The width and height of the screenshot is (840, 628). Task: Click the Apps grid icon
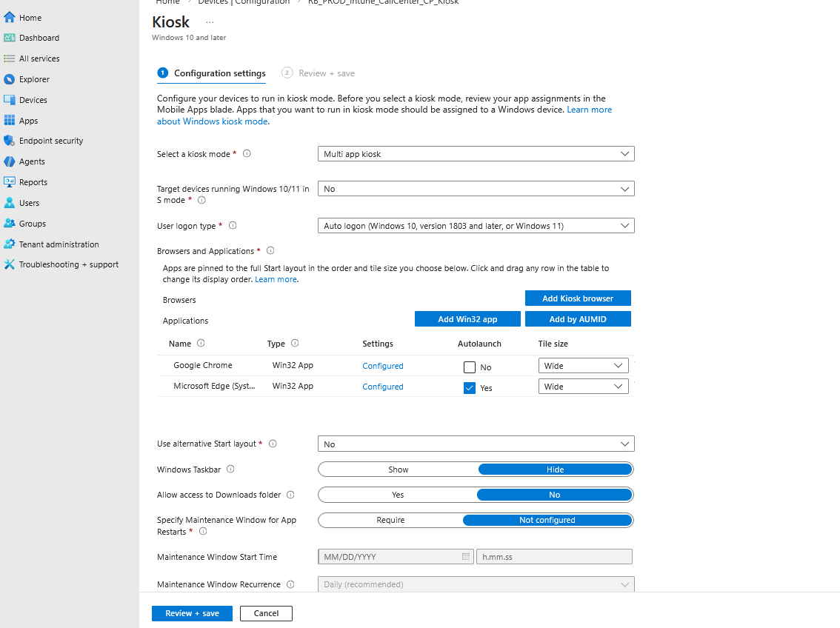click(9, 121)
